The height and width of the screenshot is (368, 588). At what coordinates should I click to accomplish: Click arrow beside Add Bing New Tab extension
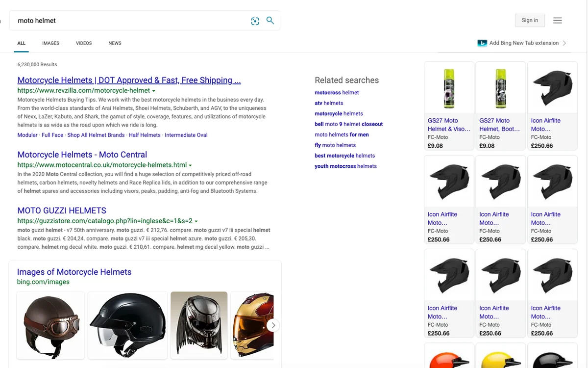pos(564,43)
